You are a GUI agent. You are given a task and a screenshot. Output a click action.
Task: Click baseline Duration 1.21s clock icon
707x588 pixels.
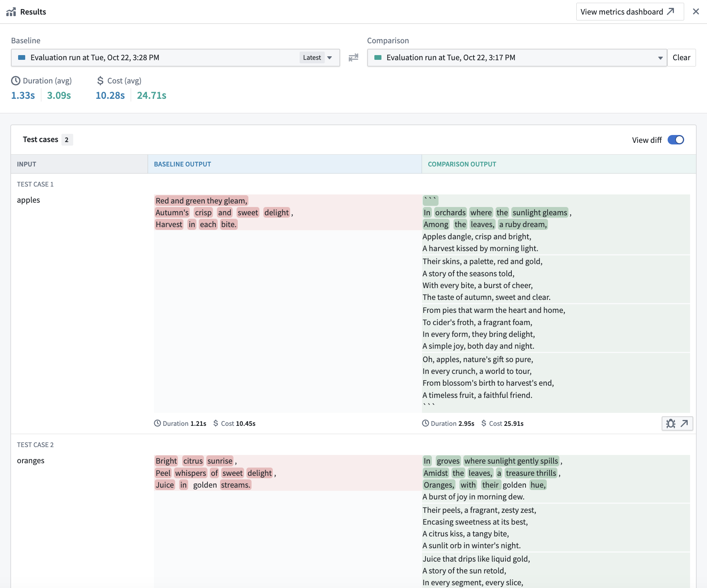[x=157, y=423]
